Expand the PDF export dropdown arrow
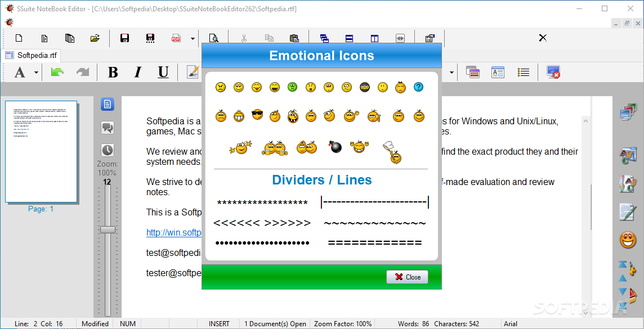The height and width of the screenshot is (329, 644). click(x=193, y=39)
